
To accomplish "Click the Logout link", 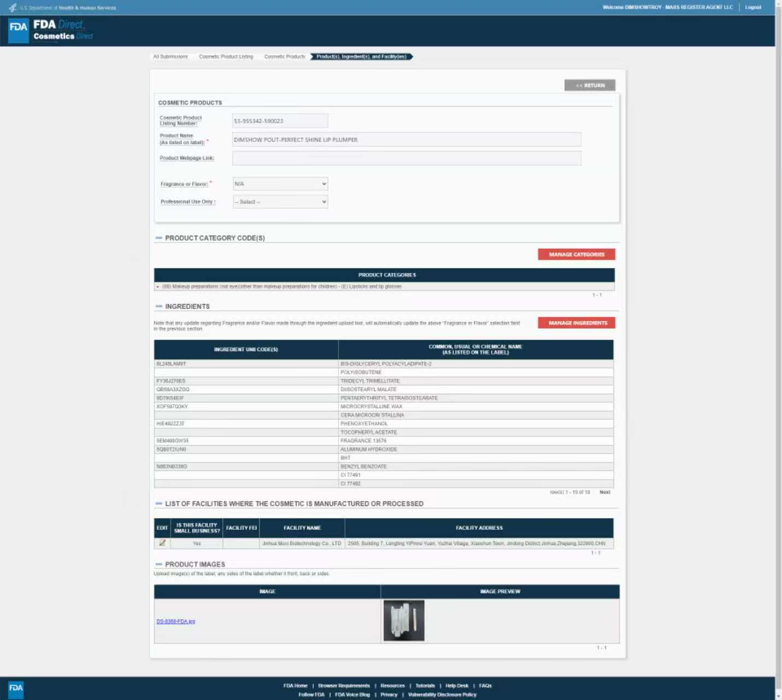I will click(x=753, y=8).
